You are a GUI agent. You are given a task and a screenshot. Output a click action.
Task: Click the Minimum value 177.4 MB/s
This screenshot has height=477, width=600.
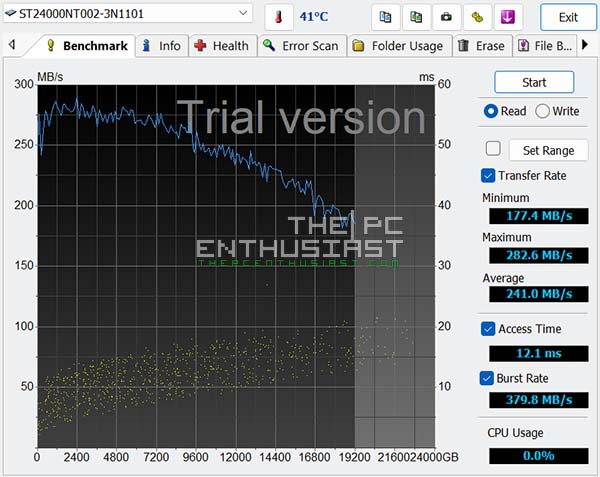click(539, 216)
